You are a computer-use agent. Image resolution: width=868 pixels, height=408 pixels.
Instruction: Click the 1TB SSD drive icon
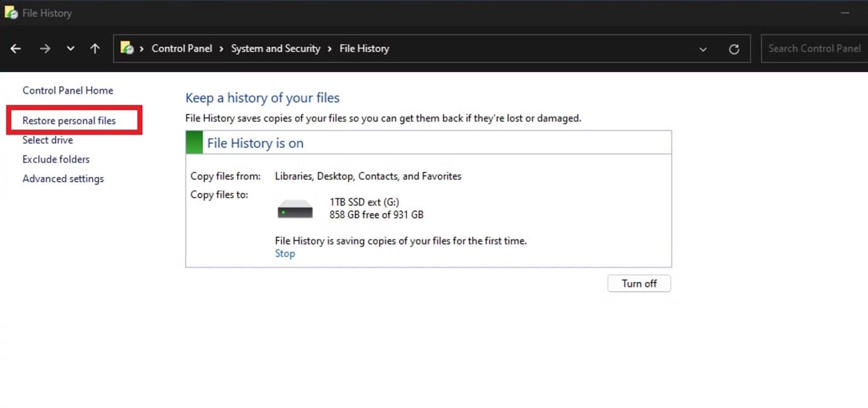point(295,209)
